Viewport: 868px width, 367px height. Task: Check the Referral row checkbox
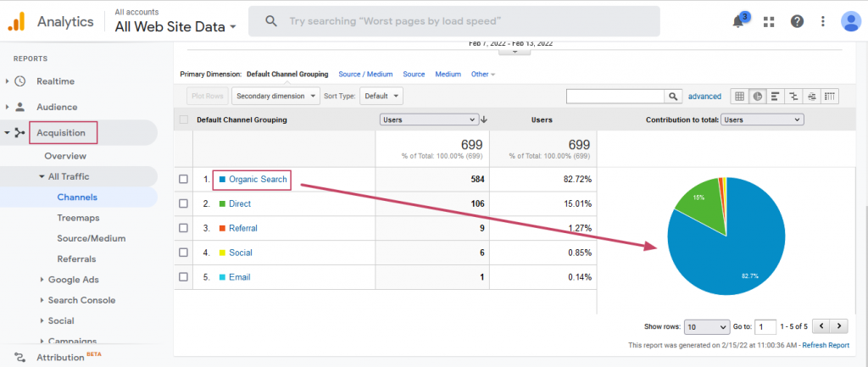(184, 228)
